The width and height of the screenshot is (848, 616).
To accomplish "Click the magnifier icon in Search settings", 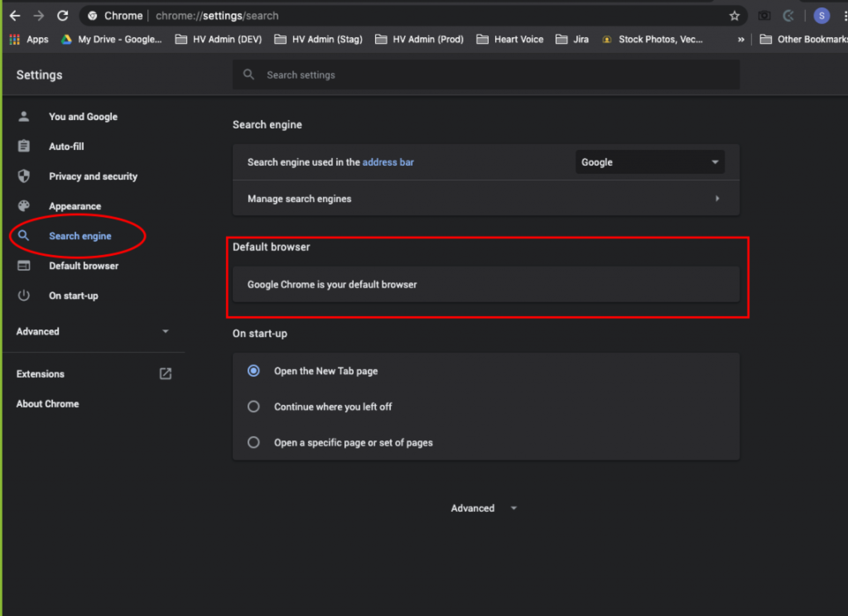I will coord(249,74).
